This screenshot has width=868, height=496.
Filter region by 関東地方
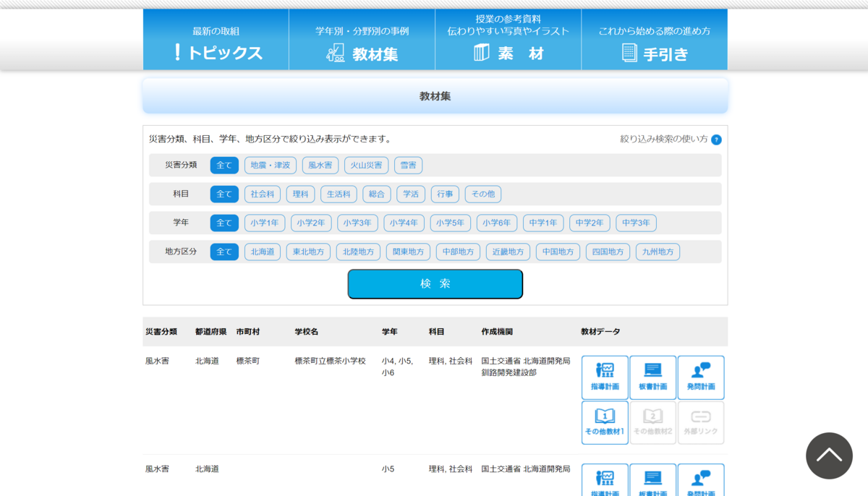click(x=408, y=252)
